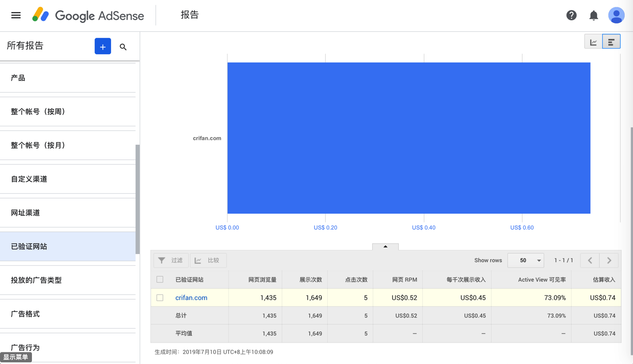This screenshot has width=633, height=364.
Task: Open the 广告行为 report
Action: point(68,348)
